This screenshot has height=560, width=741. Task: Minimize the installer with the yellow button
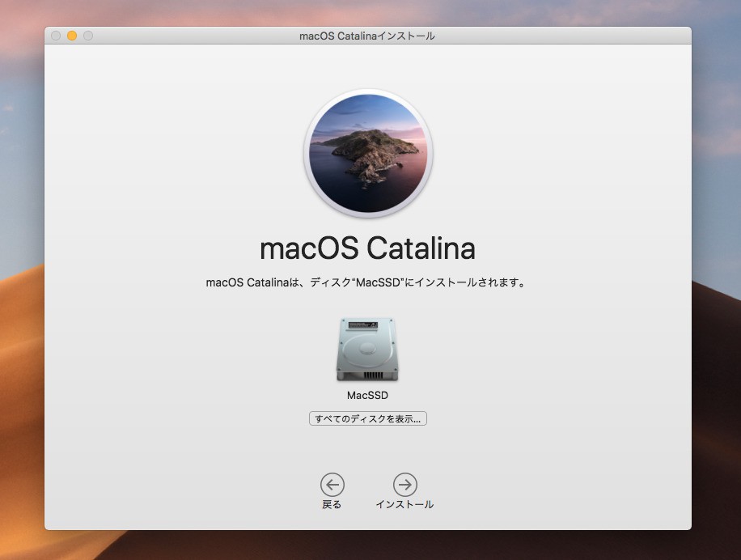click(72, 36)
